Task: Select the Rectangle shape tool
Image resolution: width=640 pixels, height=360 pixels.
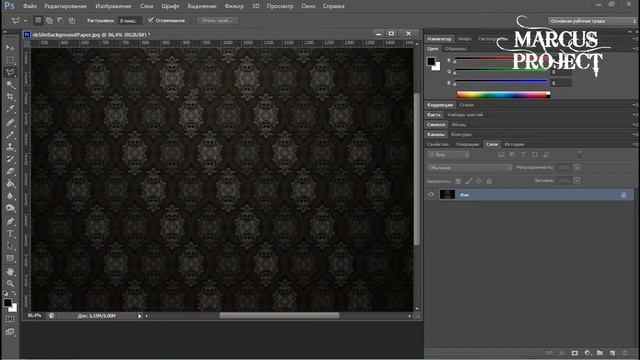Action: point(10,258)
